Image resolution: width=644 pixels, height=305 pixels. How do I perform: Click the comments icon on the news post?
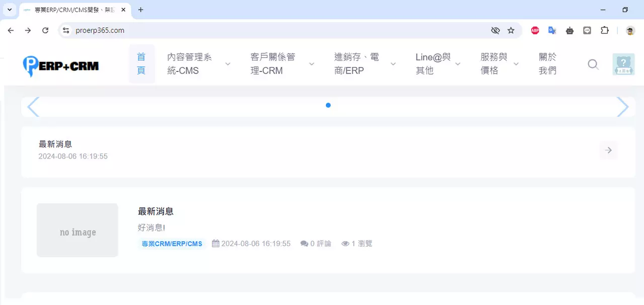[x=304, y=243]
